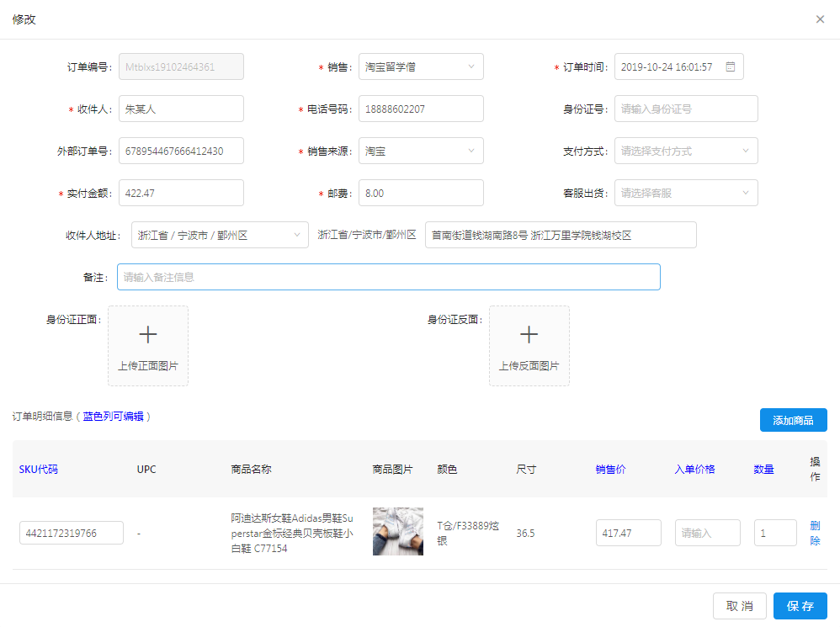Click the 电话号码 input field
Viewport: 840px width, 627px height.
coord(421,109)
